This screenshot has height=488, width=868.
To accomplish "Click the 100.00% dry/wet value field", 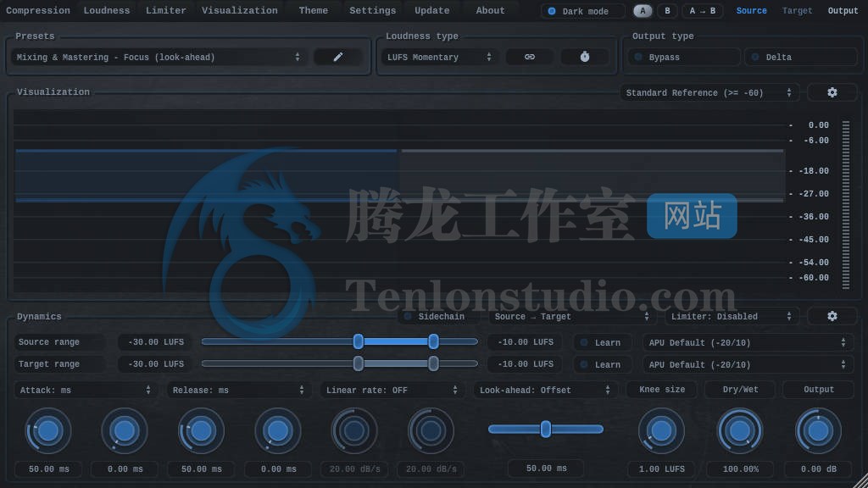I will click(741, 469).
